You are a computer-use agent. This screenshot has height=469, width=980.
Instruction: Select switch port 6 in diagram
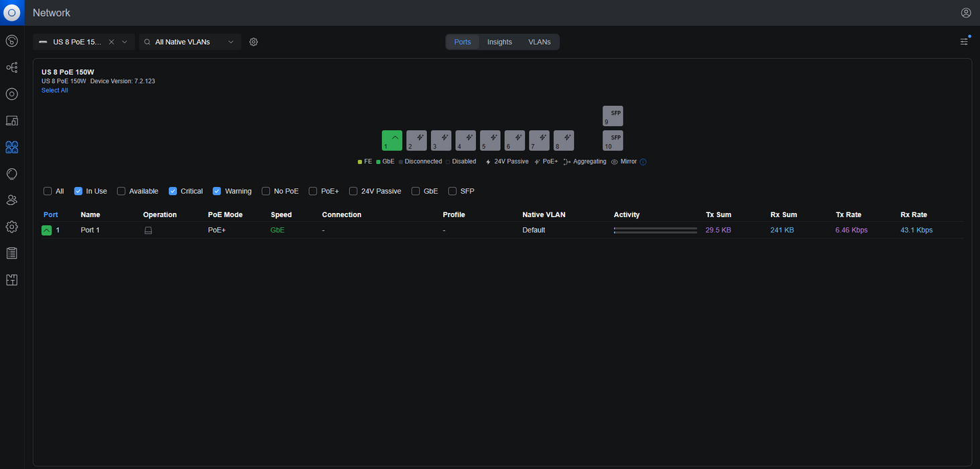pos(515,141)
